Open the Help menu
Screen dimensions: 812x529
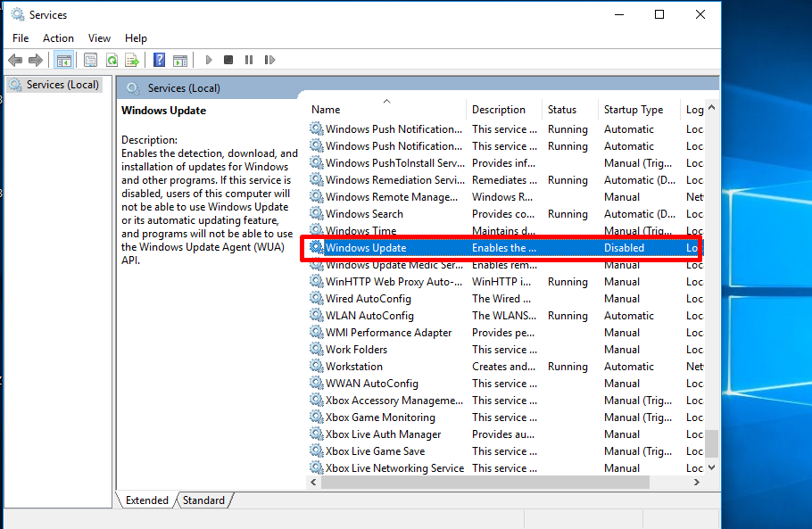pos(136,38)
